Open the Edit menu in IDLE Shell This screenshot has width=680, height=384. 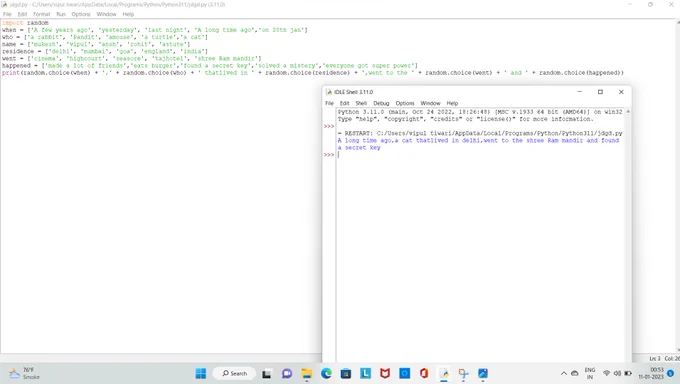(x=344, y=103)
